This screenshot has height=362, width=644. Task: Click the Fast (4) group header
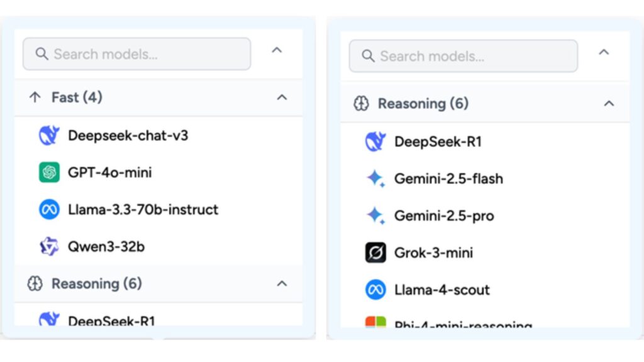(158, 97)
